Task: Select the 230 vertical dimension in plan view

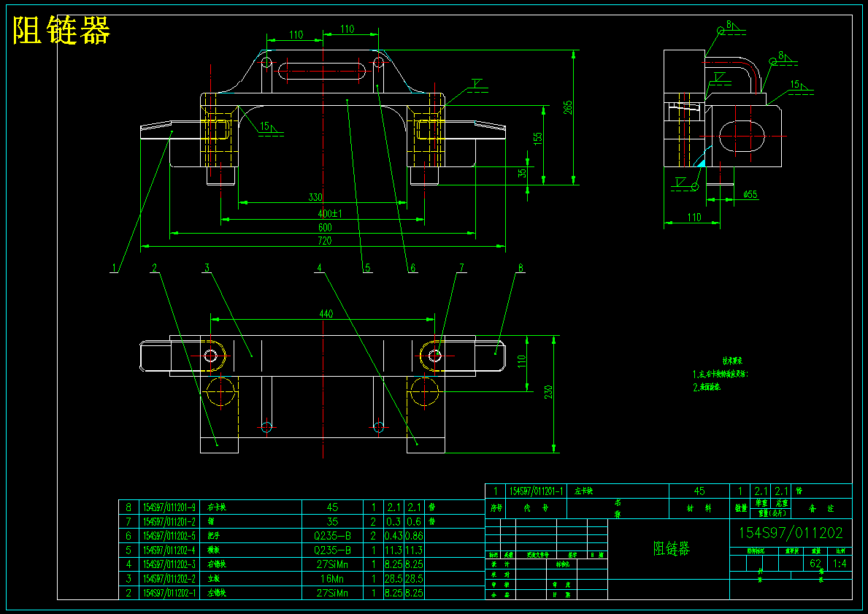Action: click(548, 393)
